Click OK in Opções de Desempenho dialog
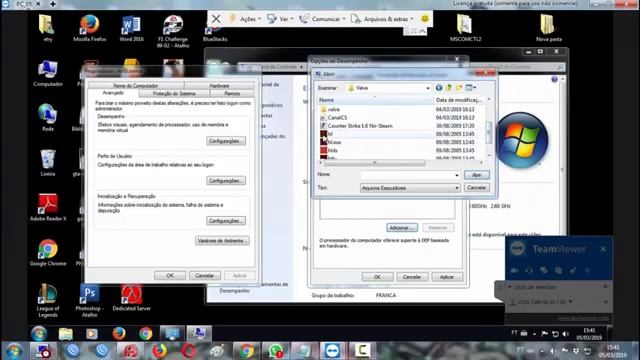Viewport: 640px width, 360px height. coord(377,277)
